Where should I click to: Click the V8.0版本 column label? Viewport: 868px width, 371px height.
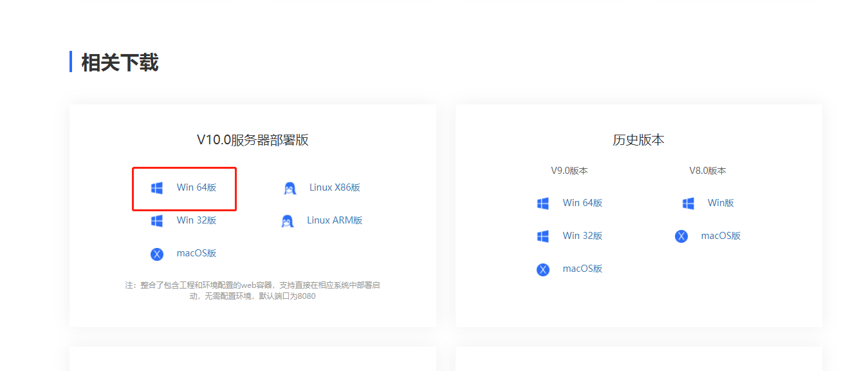(708, 171)
